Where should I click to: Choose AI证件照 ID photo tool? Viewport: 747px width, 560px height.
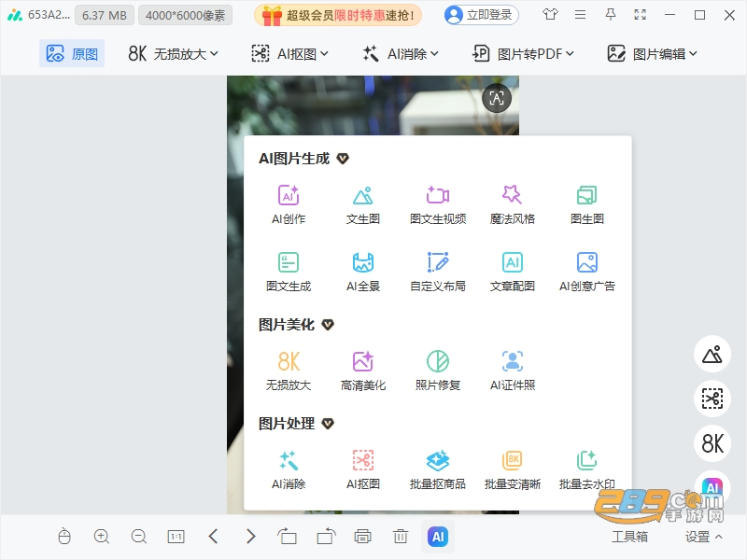512,371
